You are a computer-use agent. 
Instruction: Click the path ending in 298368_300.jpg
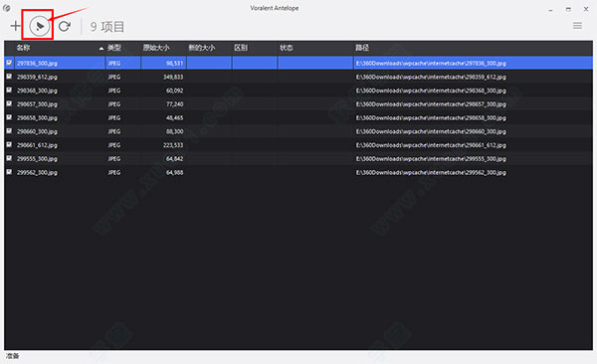coord(431,91)
